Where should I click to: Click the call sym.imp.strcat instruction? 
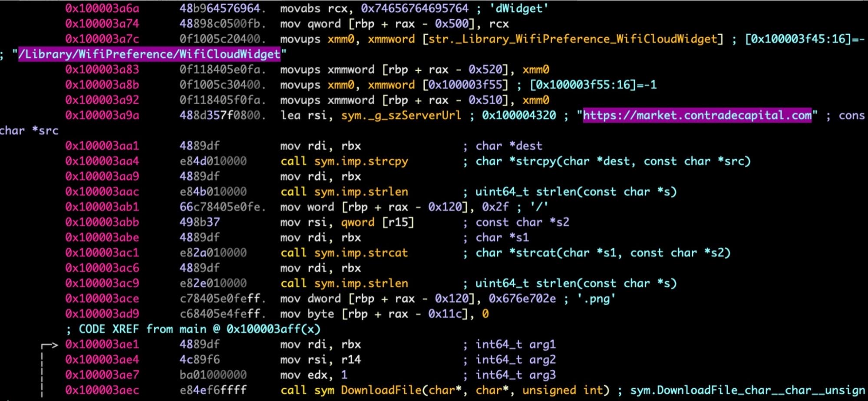point(344,253)
